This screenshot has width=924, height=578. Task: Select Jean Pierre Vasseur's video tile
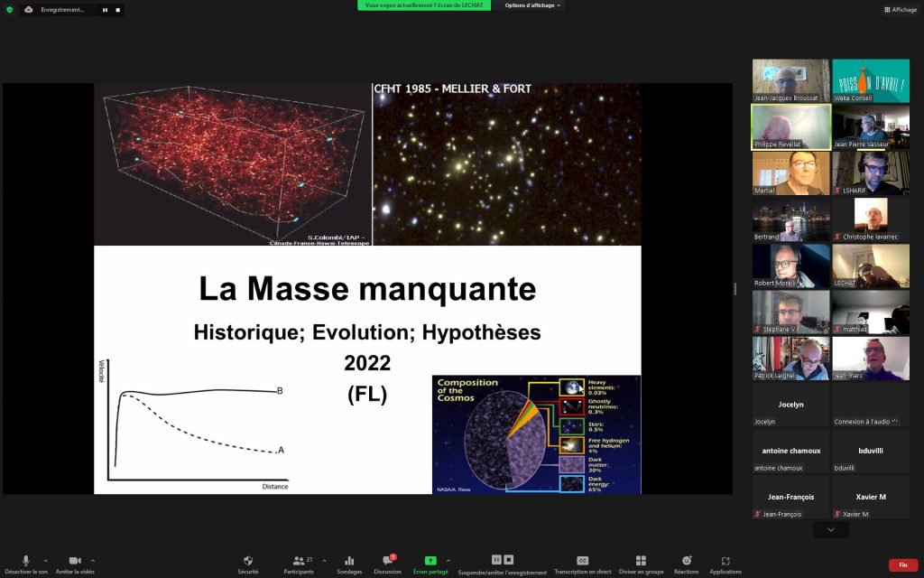[x=871, y=126]
